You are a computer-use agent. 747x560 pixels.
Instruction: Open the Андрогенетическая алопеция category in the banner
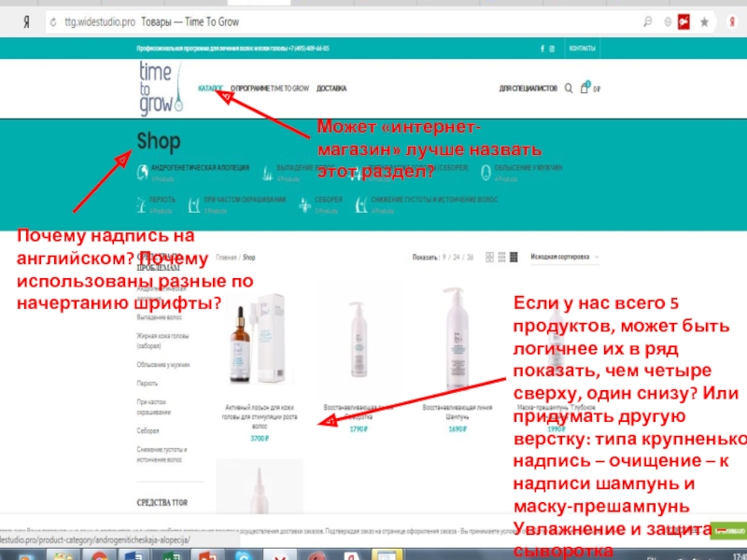tap(200, 168)
